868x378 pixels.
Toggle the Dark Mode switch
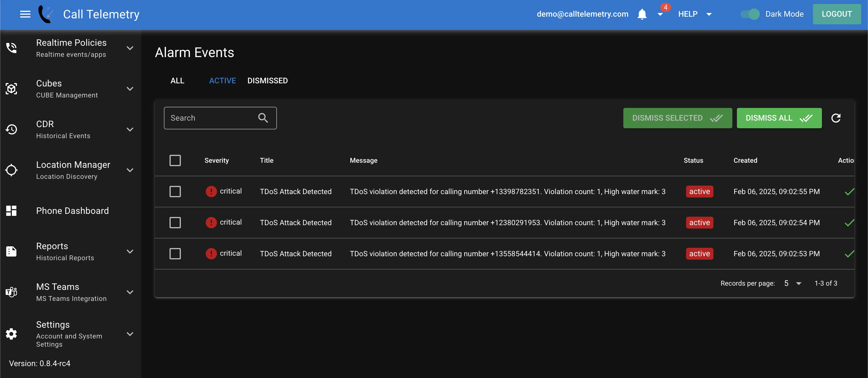pyautogui.click(x=750, y=14)
